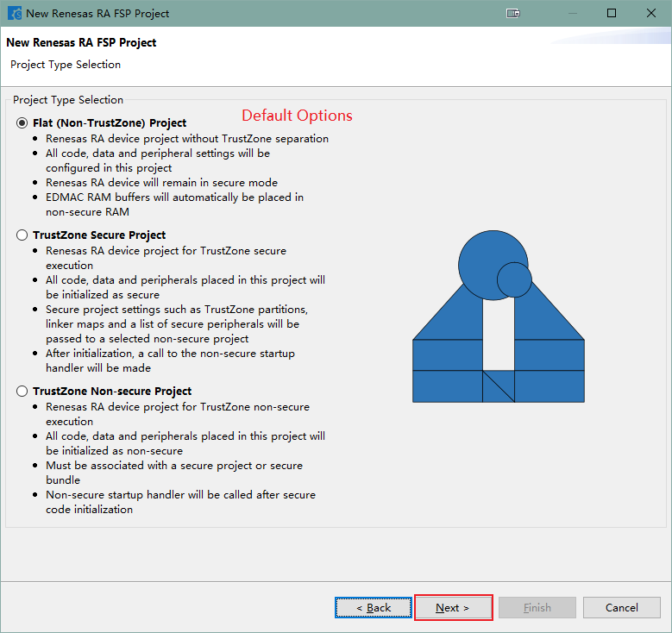Cancel the new project wizard
The height and width of the screenshot is (633, 672).
(x=621, y=608)
